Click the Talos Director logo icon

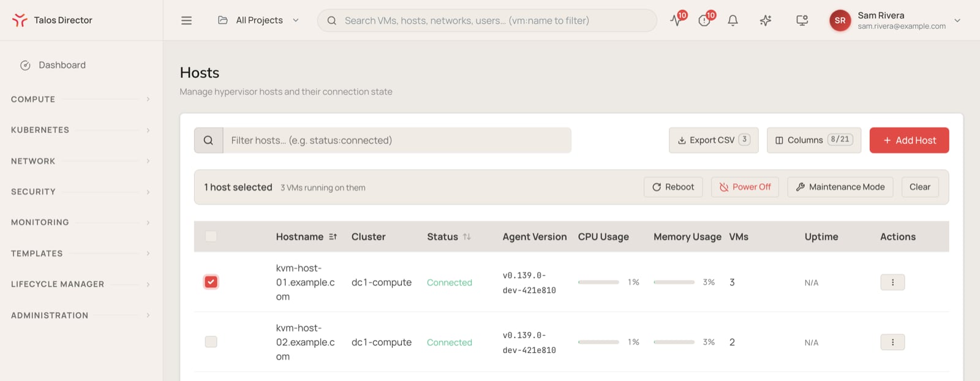20,20
